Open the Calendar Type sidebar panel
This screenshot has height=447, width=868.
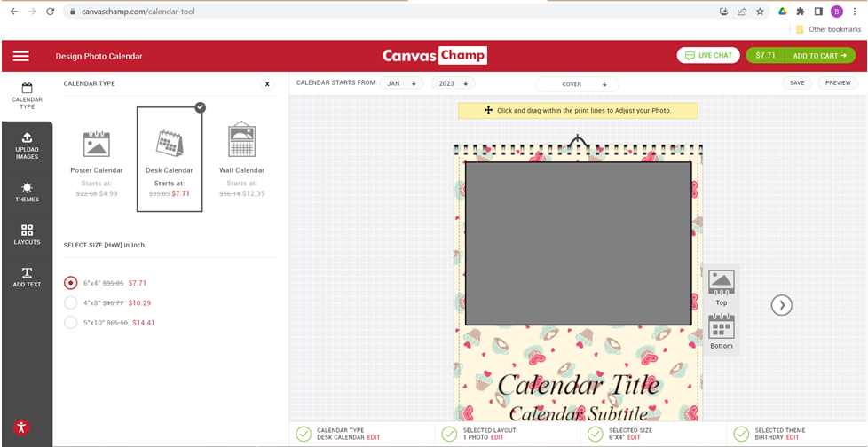point(27,97)
